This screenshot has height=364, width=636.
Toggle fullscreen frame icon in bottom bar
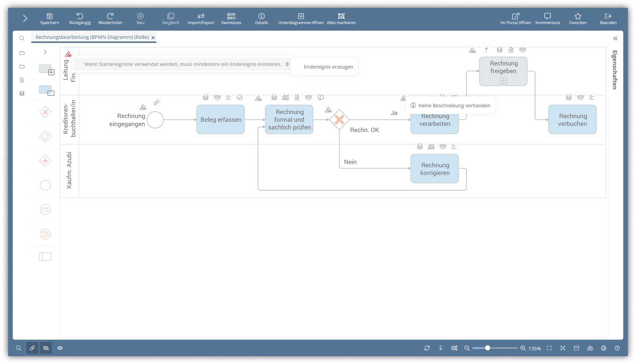[549, 348]
